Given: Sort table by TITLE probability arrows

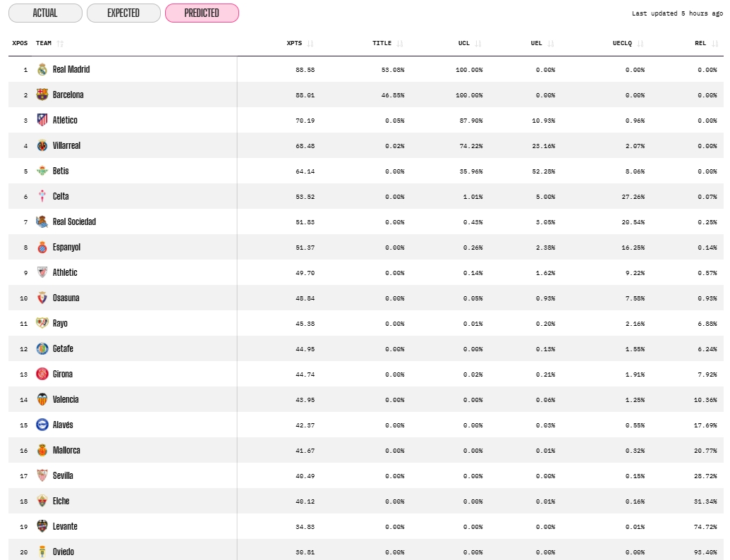Looking at the screenshot, I should 400,44.
